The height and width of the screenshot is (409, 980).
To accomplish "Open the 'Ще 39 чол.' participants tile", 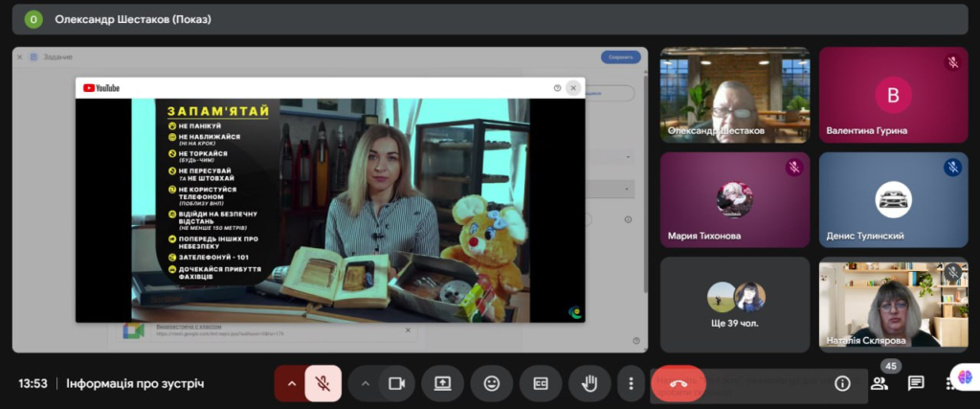I will [x=734, y=304].
